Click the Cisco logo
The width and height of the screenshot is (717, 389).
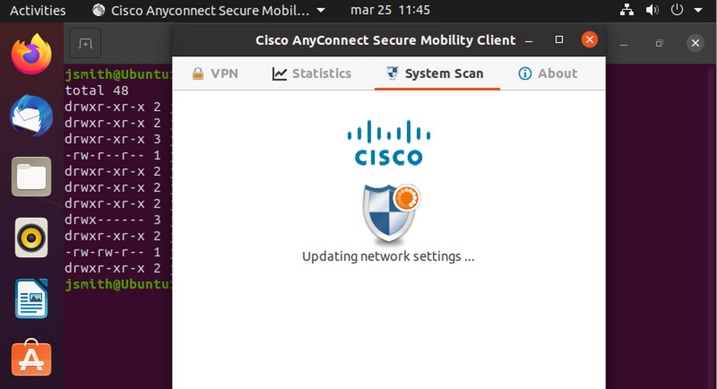(389, 143)
